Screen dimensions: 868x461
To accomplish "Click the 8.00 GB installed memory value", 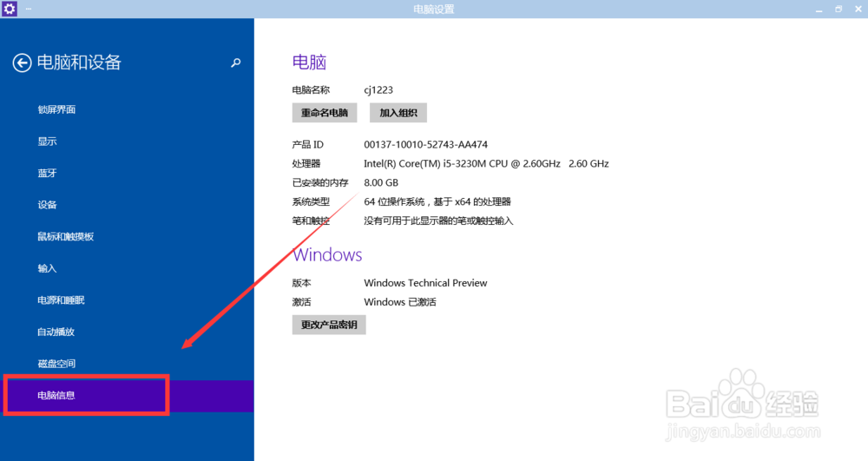I will pos(381,182).
